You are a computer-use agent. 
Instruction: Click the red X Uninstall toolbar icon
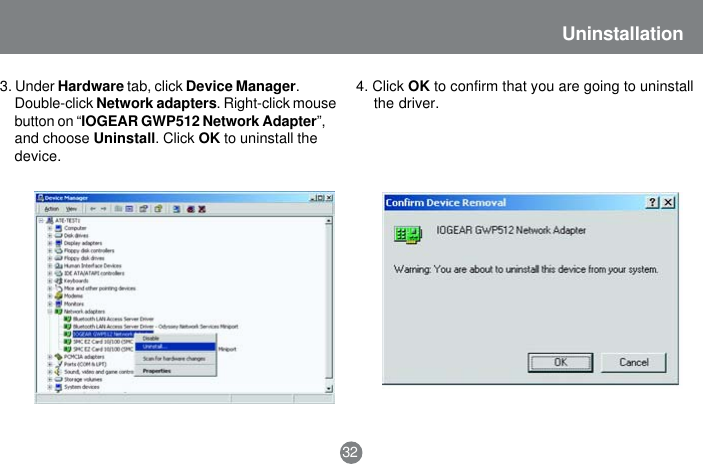(x=202, y=209)
